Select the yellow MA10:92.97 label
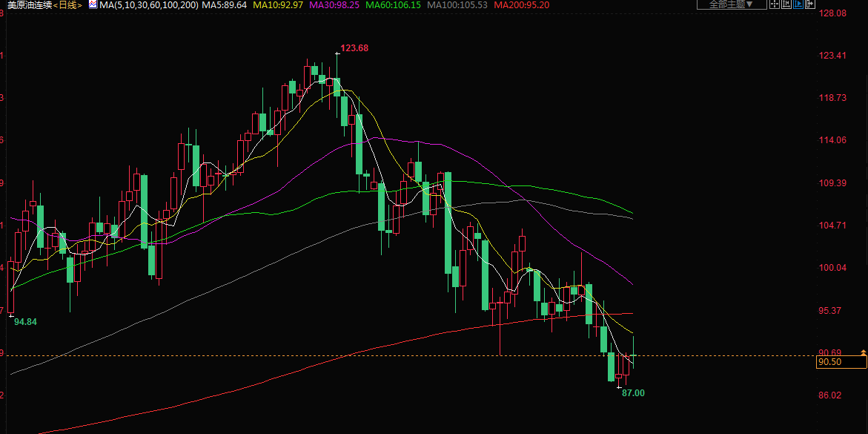 (x=277, y=4)
